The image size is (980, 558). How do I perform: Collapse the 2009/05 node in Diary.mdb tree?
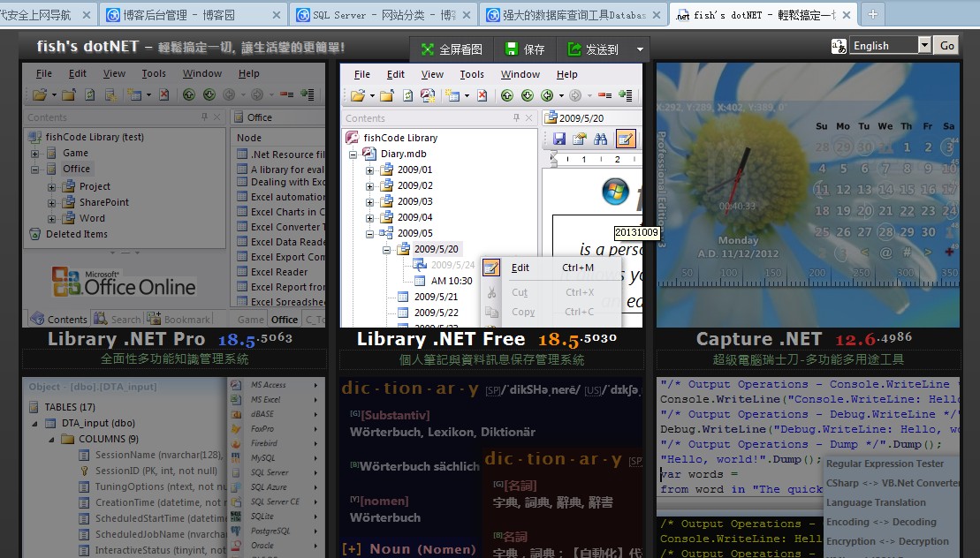pos(370,233)
